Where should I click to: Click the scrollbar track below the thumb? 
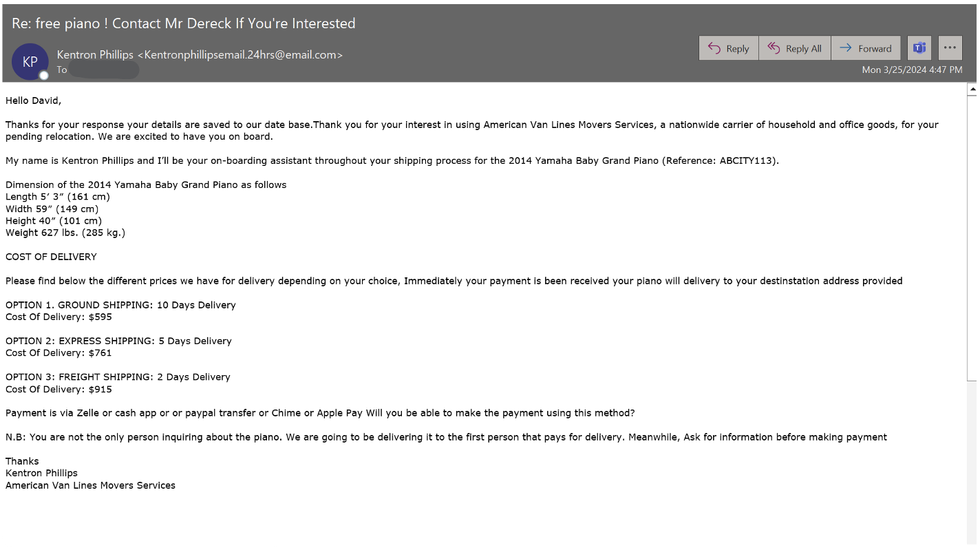click(972, 461)
